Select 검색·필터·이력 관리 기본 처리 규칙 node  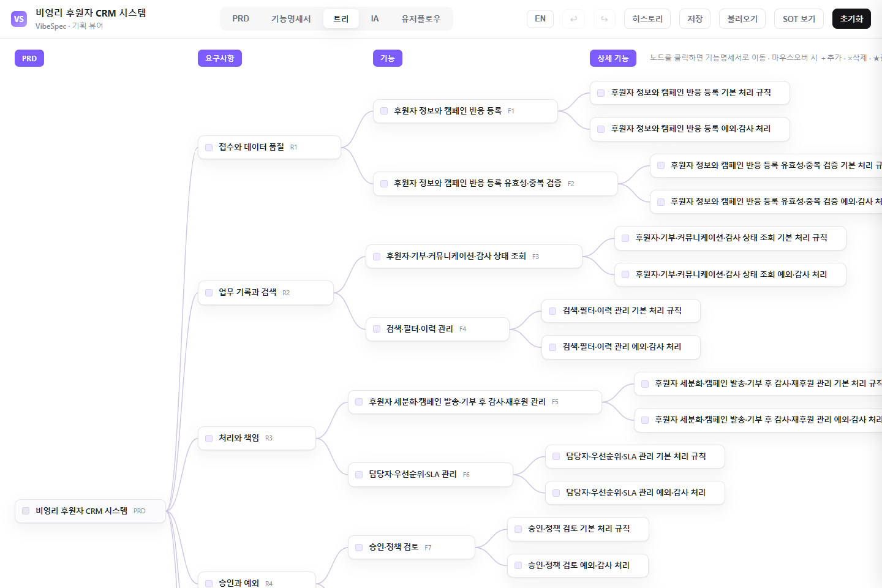tap(621, 311)
